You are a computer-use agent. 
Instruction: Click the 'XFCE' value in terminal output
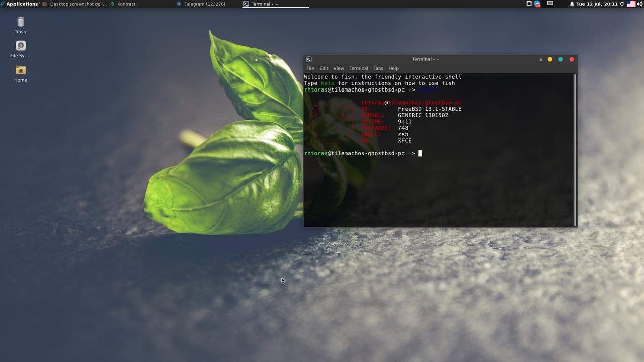[x=405, y=141]
